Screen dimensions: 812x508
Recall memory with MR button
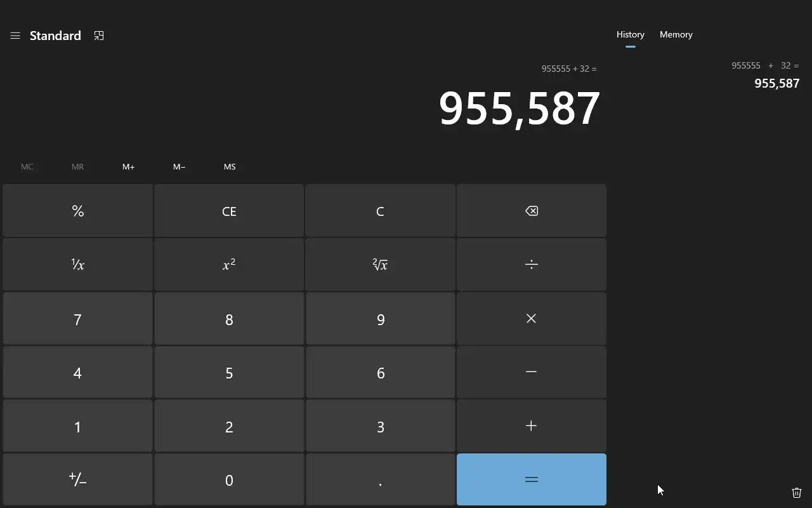77,166
